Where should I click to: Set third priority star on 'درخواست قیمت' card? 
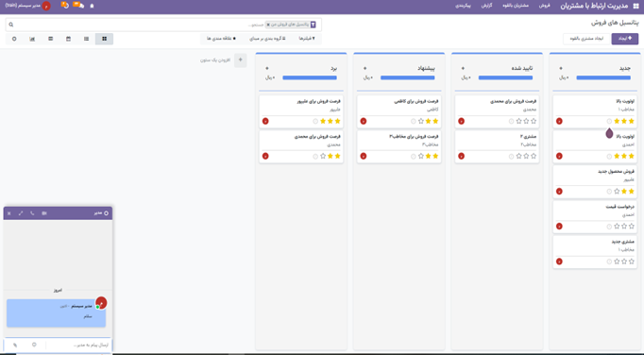617,227
